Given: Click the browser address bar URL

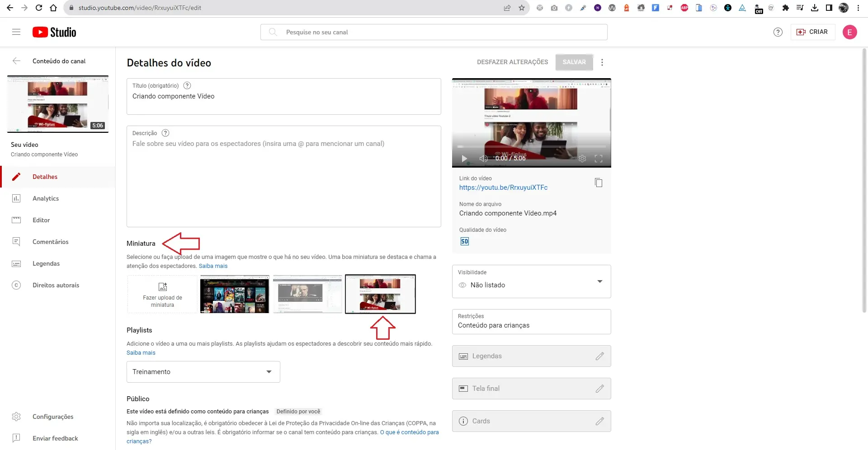Looking at the screenshot, I should (140, 8).
